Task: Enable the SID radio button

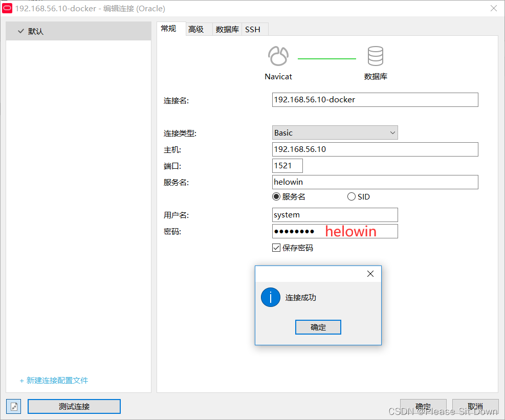Action: click(x=352, y=196)
